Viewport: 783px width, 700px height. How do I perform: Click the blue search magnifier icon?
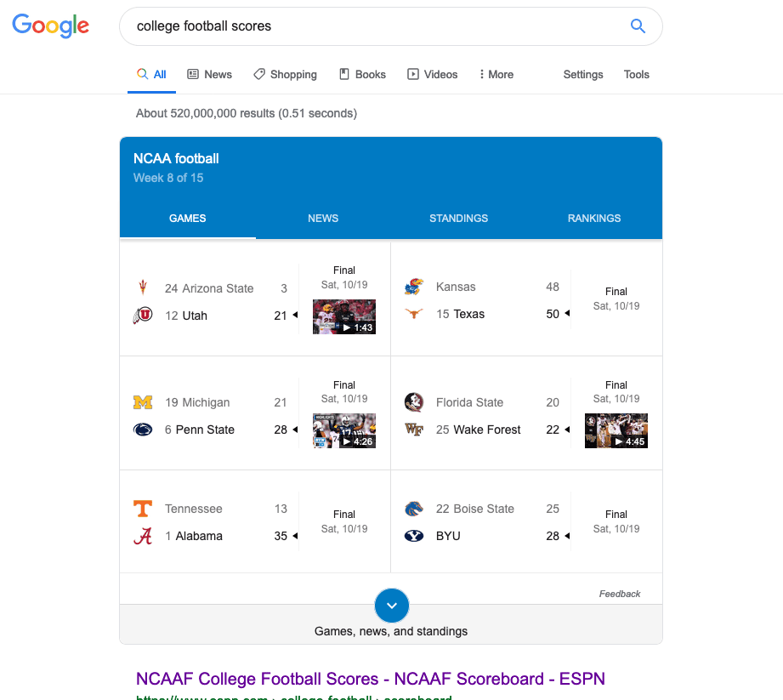638,26
